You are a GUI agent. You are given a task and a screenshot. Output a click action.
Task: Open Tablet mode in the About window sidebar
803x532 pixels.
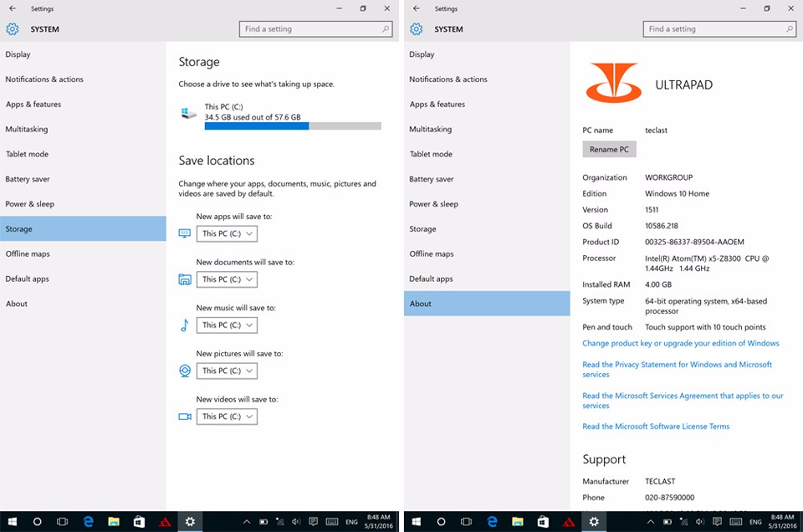[431, 154]
